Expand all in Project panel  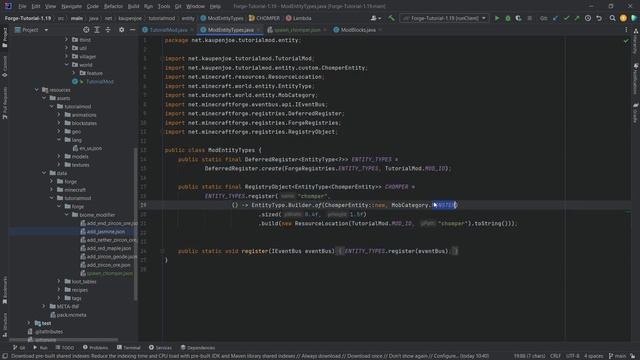click(x=97, y=30)
